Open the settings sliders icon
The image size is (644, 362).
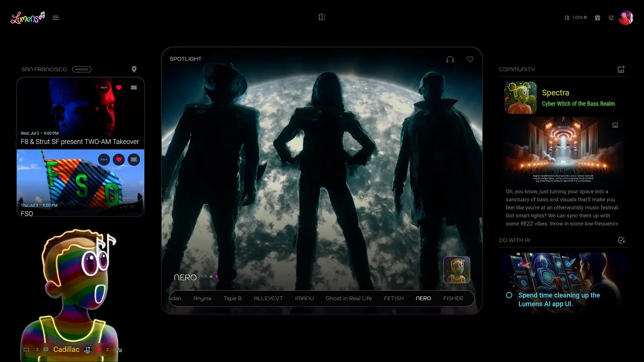coord(611,18)
